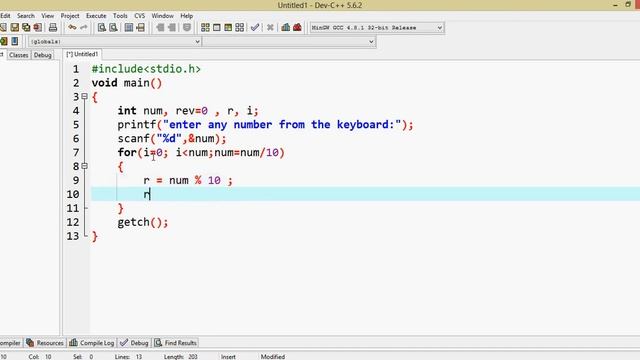Click the scanf("%d",&num) line
This screenshot has height=360, width=640.
[x=172, y=138]
